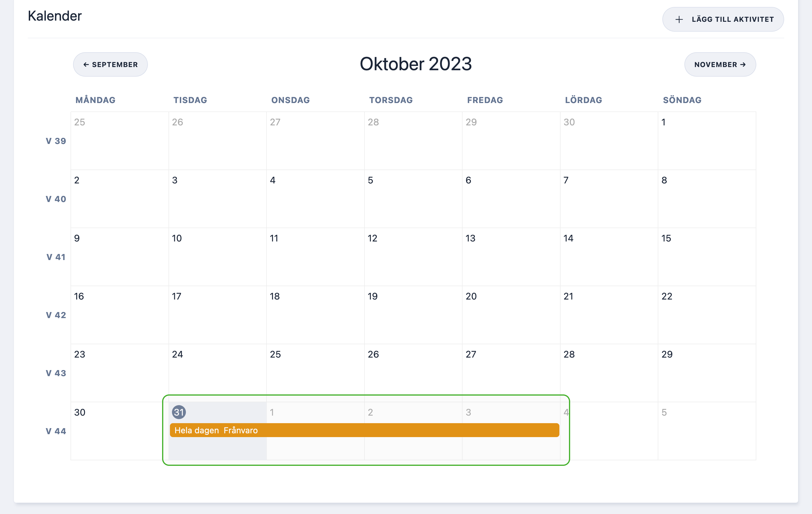This screenshot has height=514, width=812.
Task: Select the highlighted date 31
Action: [179, 412]
